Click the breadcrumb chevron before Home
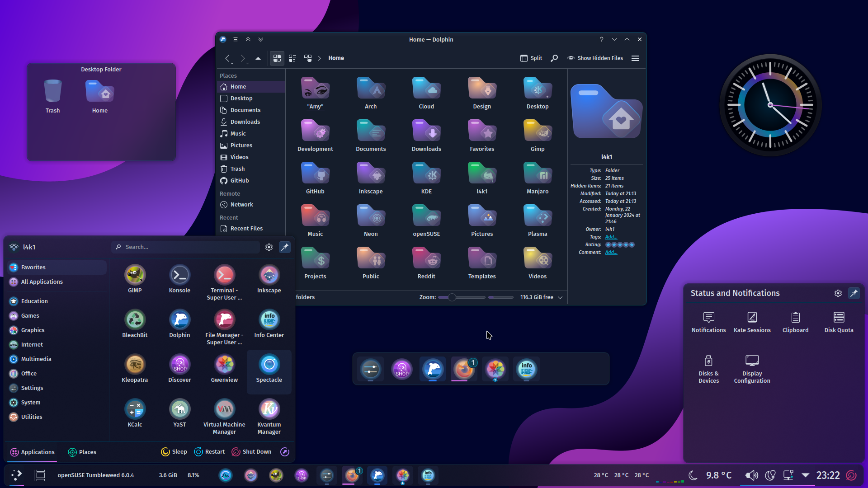Screen dimensions: 868x488 click(319, 58)
